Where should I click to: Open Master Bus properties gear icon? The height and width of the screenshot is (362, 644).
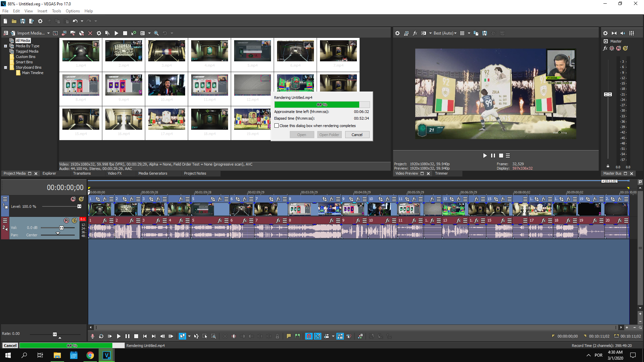pos(605,33)
